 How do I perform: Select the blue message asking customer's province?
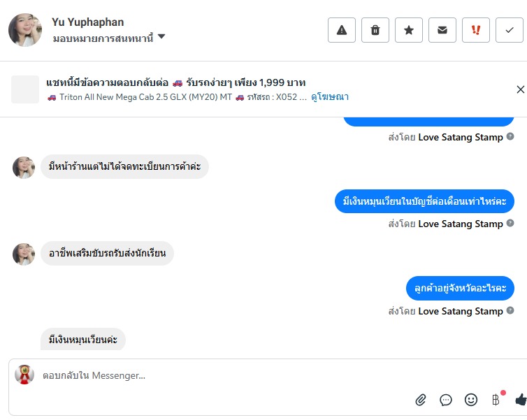tap(460, 288)
